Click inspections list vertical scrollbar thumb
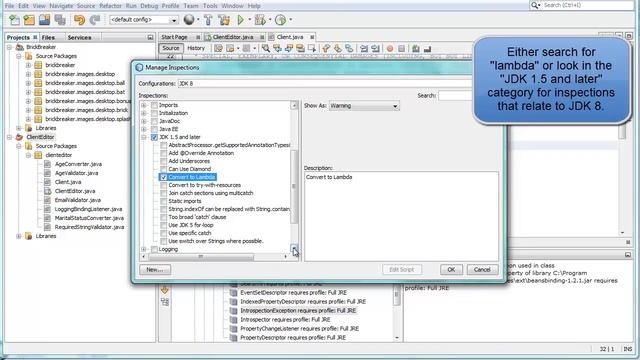Viewport: 640px width, 360px height. (x=294, y=187)
